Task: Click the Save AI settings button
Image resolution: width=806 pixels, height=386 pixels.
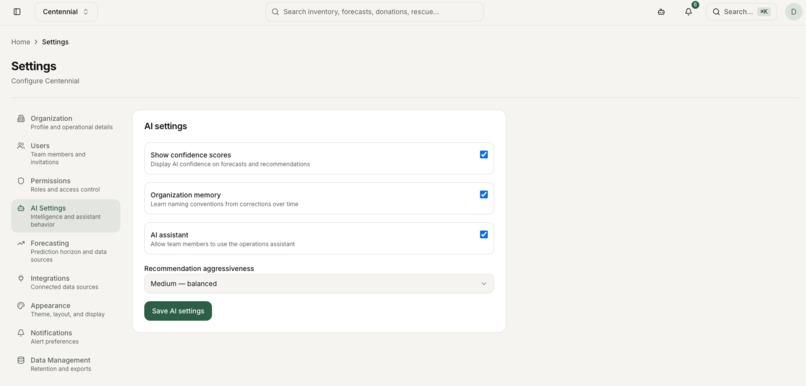Action: point(178,311)
